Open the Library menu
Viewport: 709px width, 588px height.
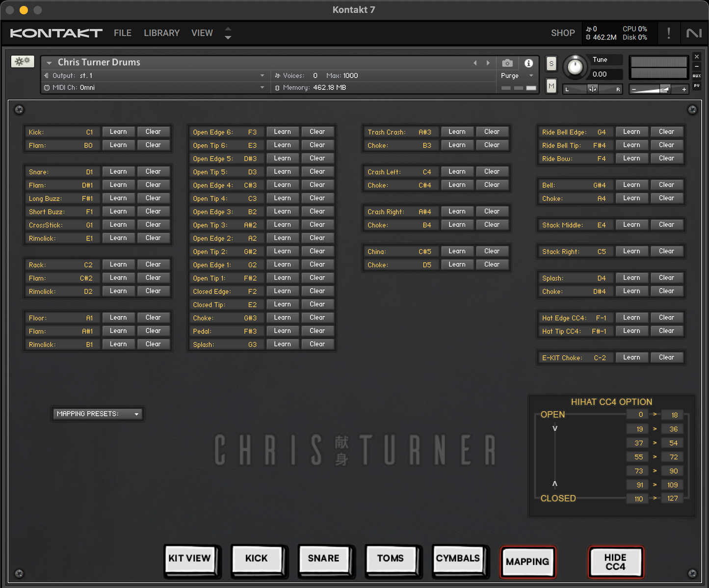point(161,33)
